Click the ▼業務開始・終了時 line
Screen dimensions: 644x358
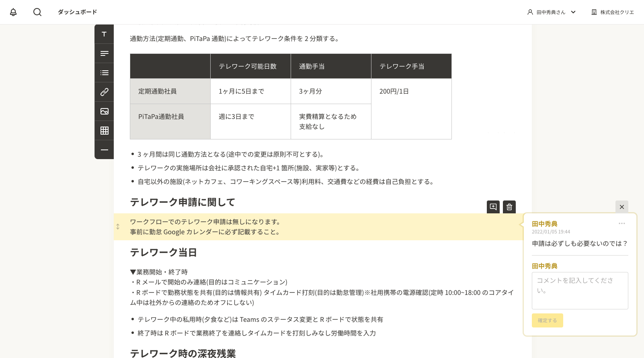(159, 272)
